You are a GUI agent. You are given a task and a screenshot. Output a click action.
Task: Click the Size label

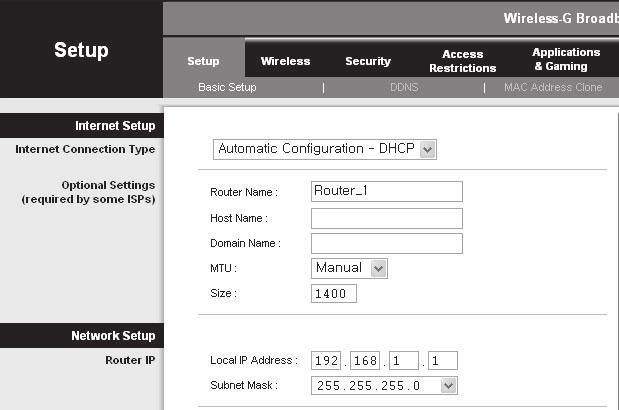tap(223, 294)
